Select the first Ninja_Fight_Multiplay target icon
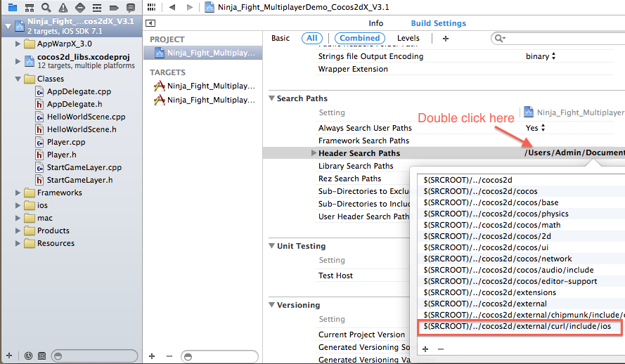The height and width of the screenshot is (364, 625). (160, 86)
